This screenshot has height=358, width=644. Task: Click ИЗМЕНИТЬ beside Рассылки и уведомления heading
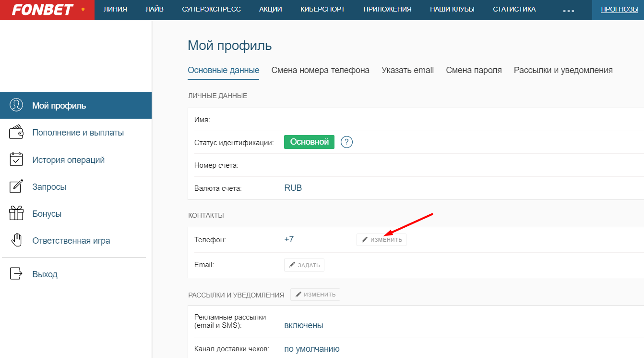tap(315, 295)
